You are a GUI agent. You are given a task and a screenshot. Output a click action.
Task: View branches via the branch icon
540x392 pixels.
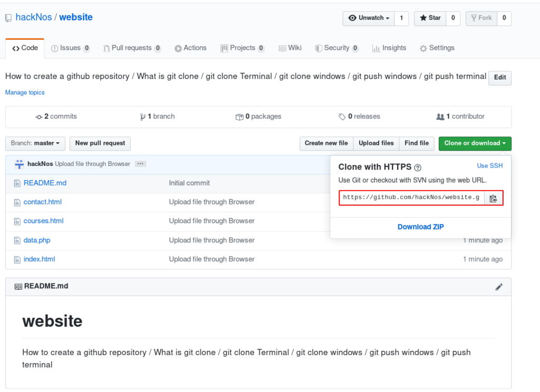click(x=142, y=116)
